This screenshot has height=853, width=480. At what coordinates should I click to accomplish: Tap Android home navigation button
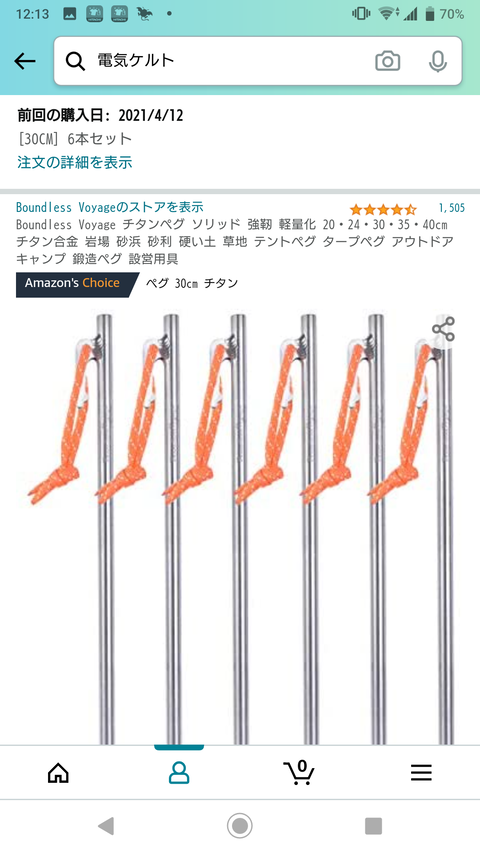pyautogui.click(x=239, y=826)
